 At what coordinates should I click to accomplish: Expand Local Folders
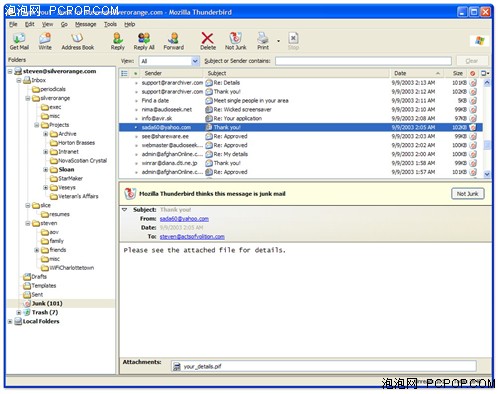(x=10, y=321)
